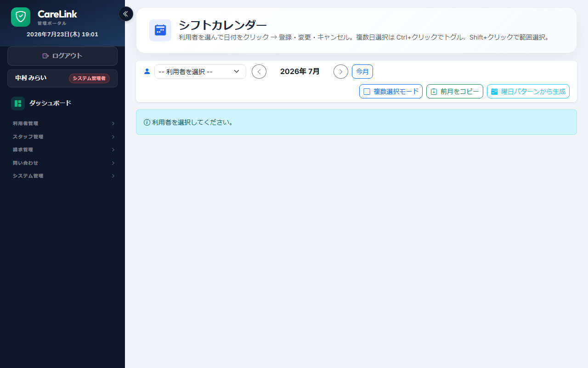Click the 2026年 7月 month label
Screen dimensions: 588x368
pyautogui.click(x=300, y=71)
